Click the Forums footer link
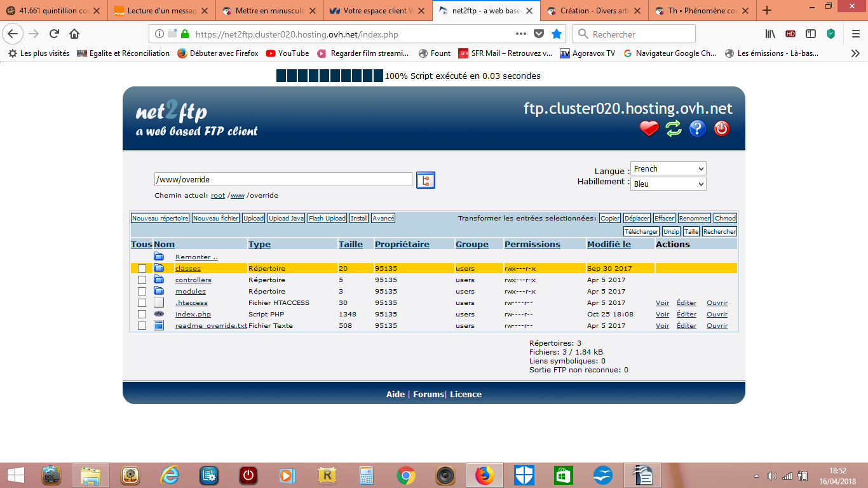Screen dimensions: 868x488 click(x=428, y=394)
